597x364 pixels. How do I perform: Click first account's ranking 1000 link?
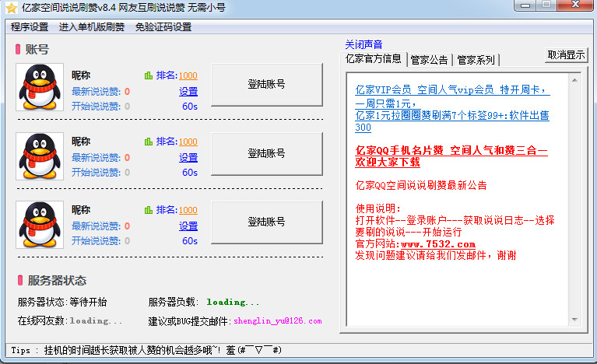[188, 75]
